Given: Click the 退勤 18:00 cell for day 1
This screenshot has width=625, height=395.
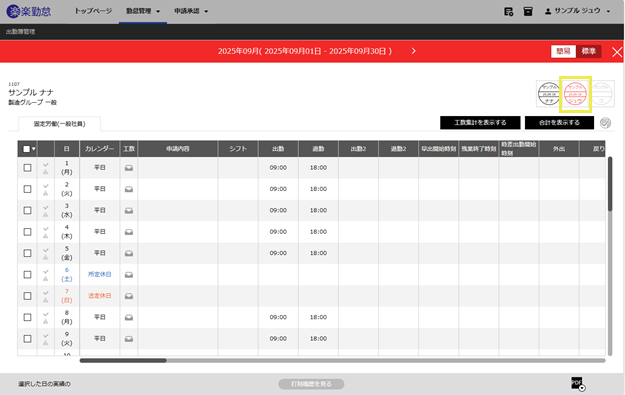Looking at the screenshot, I should click(x=318, y=168).
